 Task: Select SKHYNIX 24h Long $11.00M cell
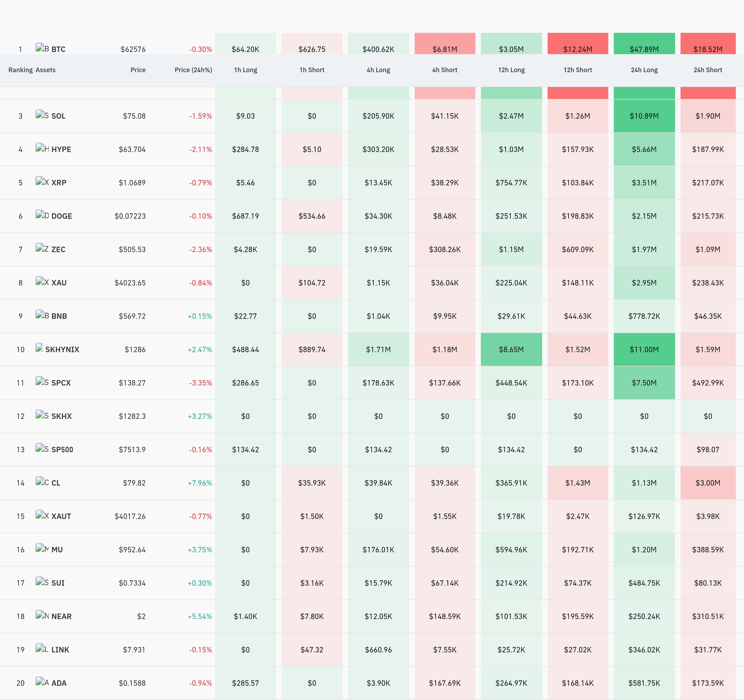coord(644,349)
